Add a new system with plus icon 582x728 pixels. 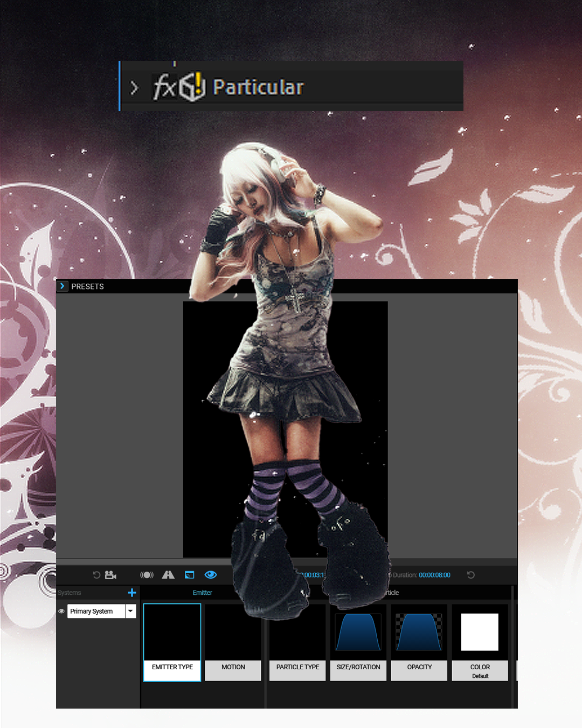132,593
